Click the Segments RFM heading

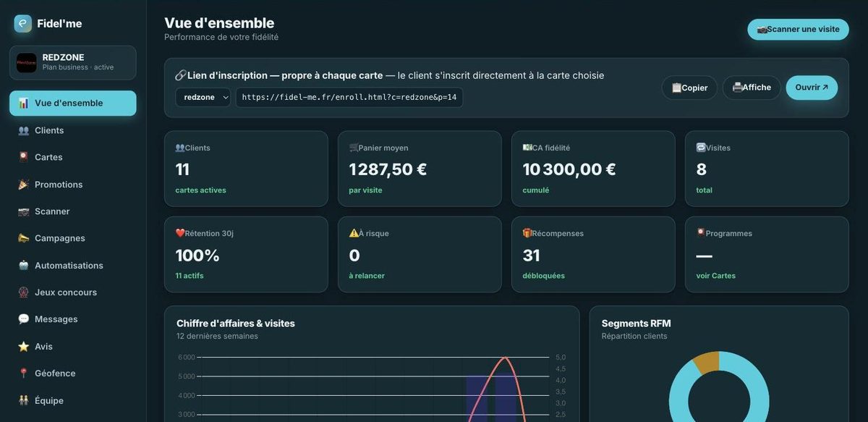637,324
